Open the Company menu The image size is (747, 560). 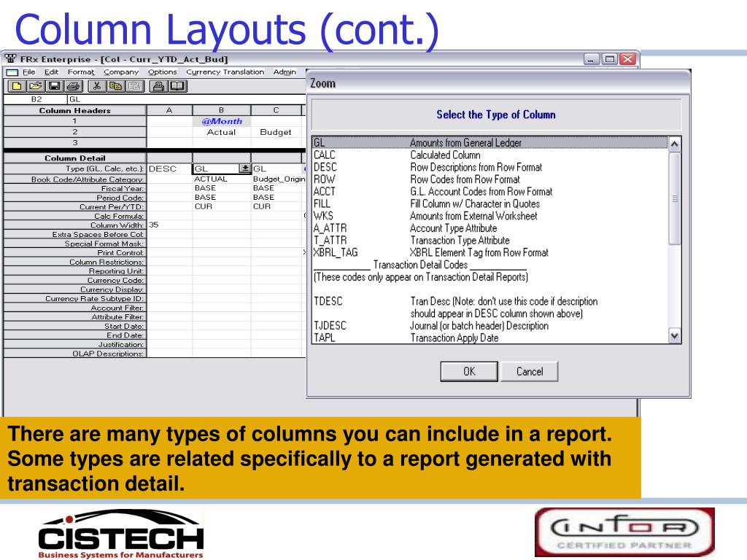(x=122, y=72)
